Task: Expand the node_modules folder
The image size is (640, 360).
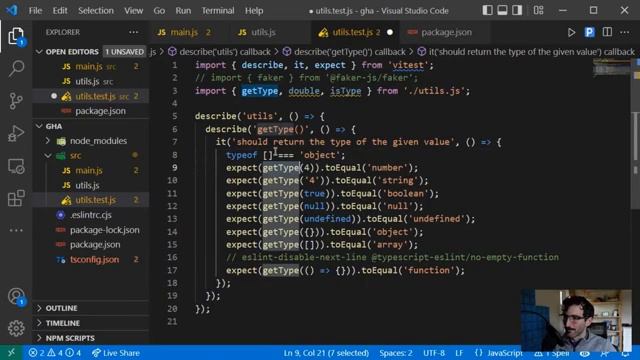Action: coord(48,141)
